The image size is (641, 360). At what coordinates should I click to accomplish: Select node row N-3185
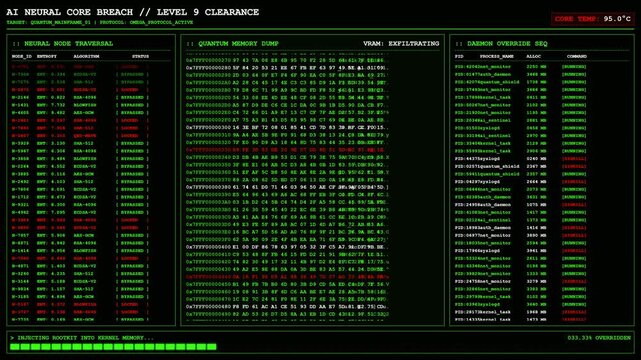pyautogui.click(x=80, y=297)
